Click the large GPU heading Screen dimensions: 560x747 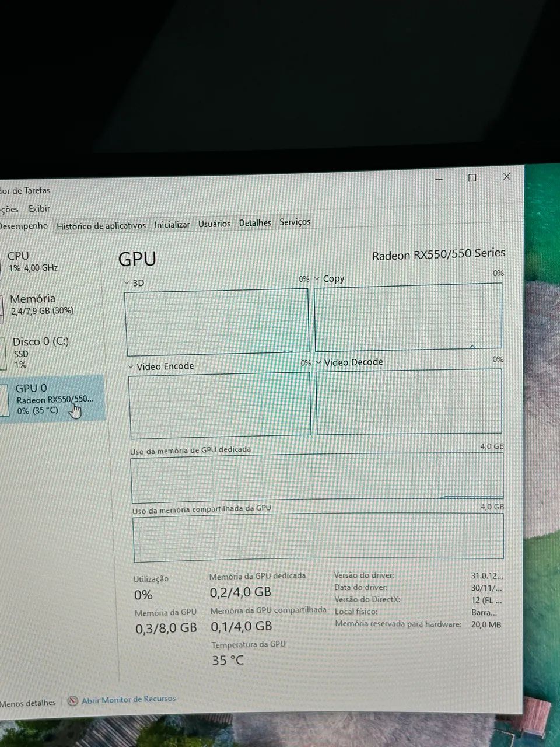pyautogui.click(x=137, y=259)
